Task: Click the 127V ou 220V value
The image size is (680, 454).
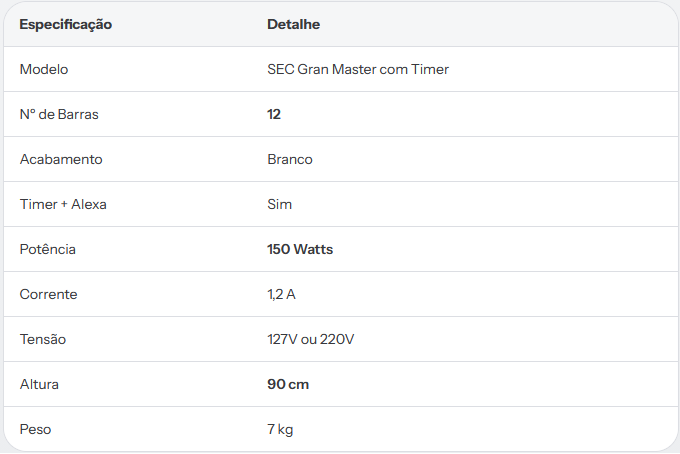Action: click(311, 339)
